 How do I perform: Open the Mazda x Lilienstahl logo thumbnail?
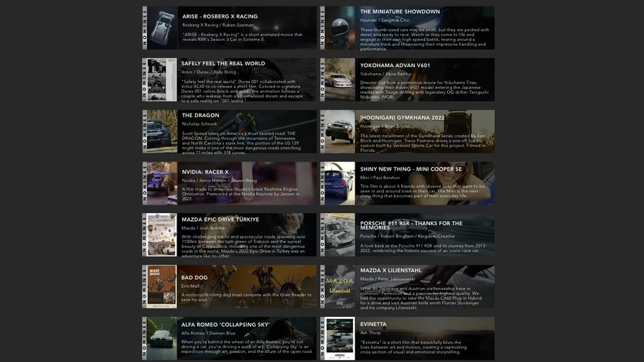[340, 286]
